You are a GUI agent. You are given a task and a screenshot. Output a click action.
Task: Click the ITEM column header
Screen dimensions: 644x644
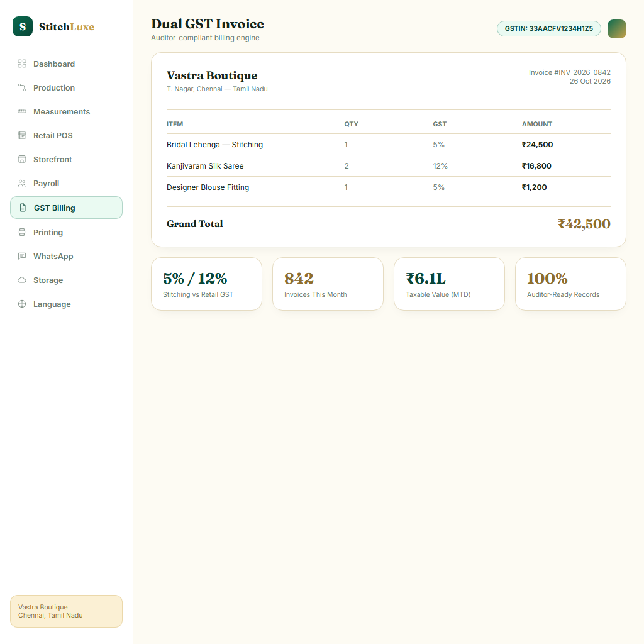(x=175, y=124)
